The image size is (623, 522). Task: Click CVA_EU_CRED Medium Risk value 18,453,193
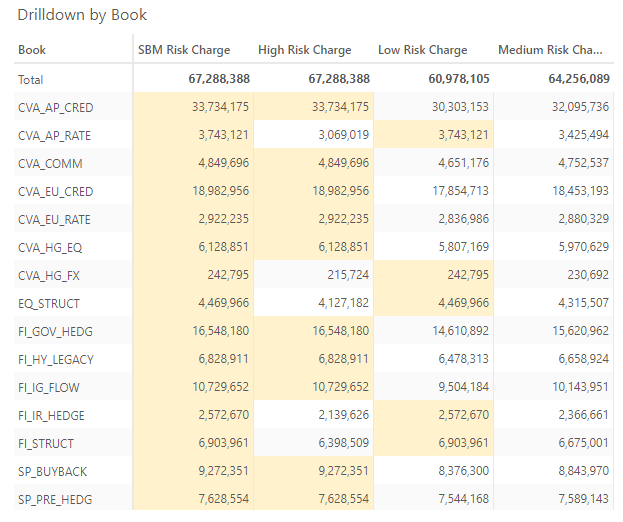pyautogui.click(x=580, y=191)
